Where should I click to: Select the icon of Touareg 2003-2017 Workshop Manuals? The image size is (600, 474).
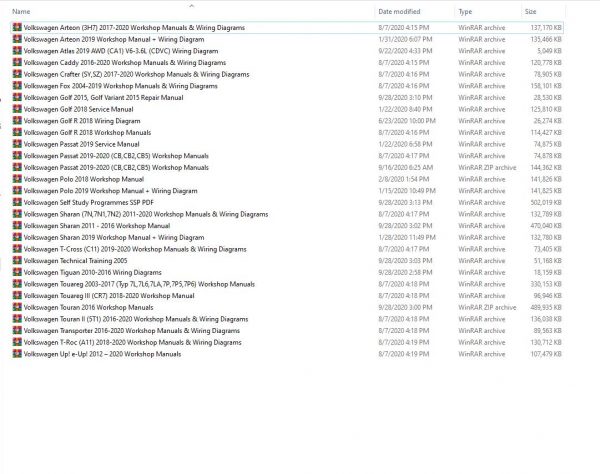click(17, 284)
